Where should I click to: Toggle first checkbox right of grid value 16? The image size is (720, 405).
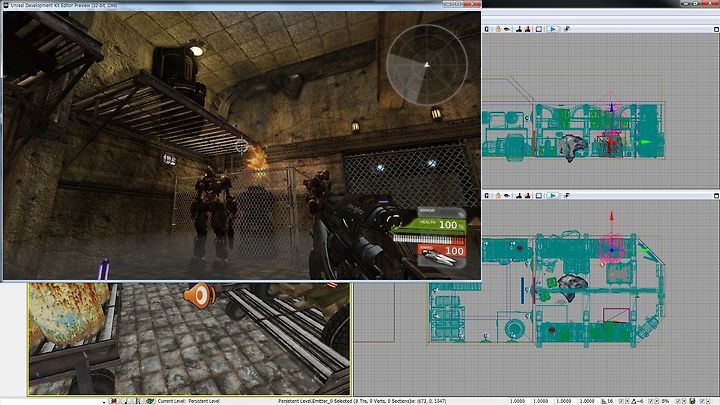coord(621,401)
